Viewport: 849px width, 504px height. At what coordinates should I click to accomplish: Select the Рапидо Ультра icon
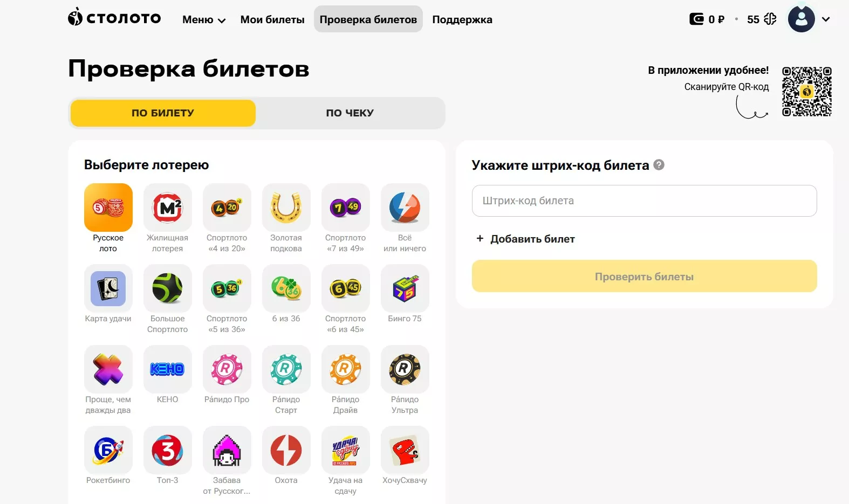point(405,369)
